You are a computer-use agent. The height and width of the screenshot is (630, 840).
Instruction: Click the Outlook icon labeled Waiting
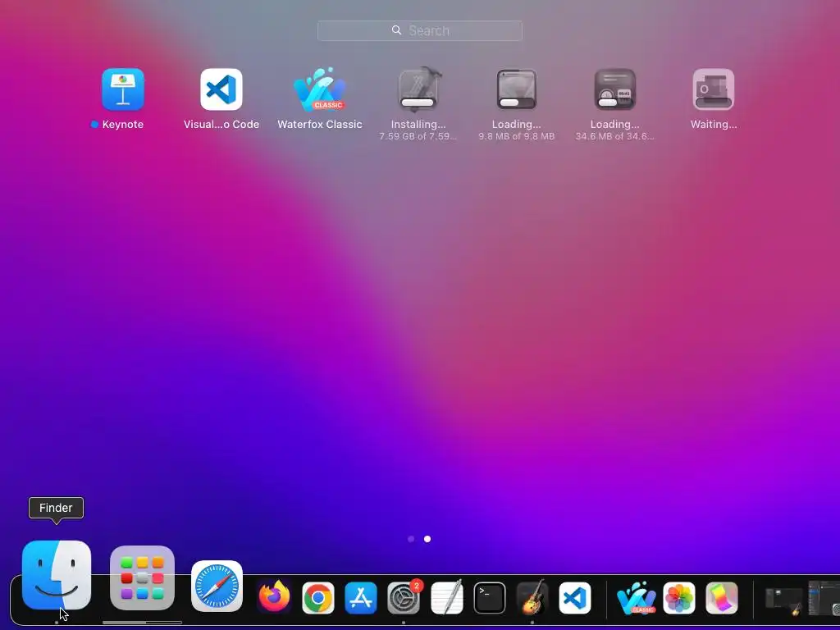tap(714, 89)
